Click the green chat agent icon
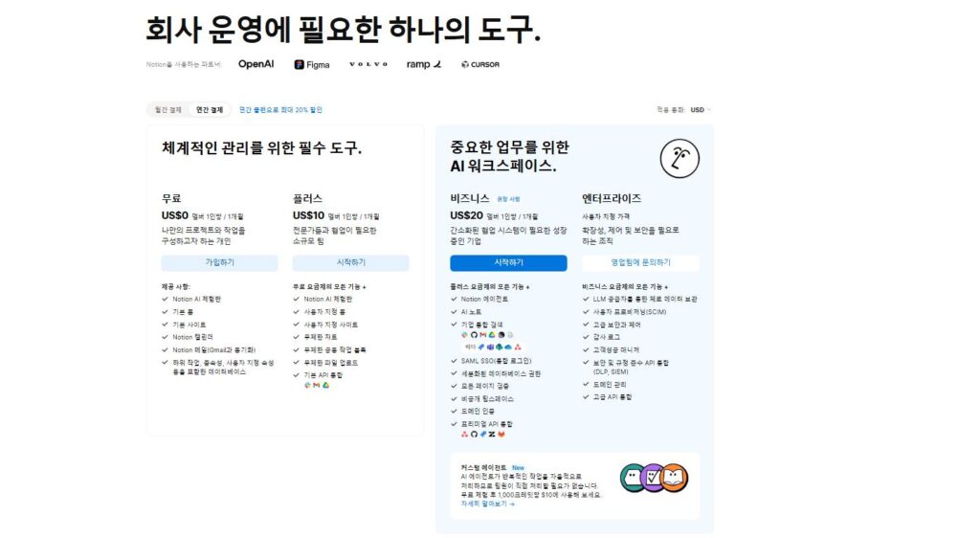Screen dimensions: 980x538 [631, 476]
